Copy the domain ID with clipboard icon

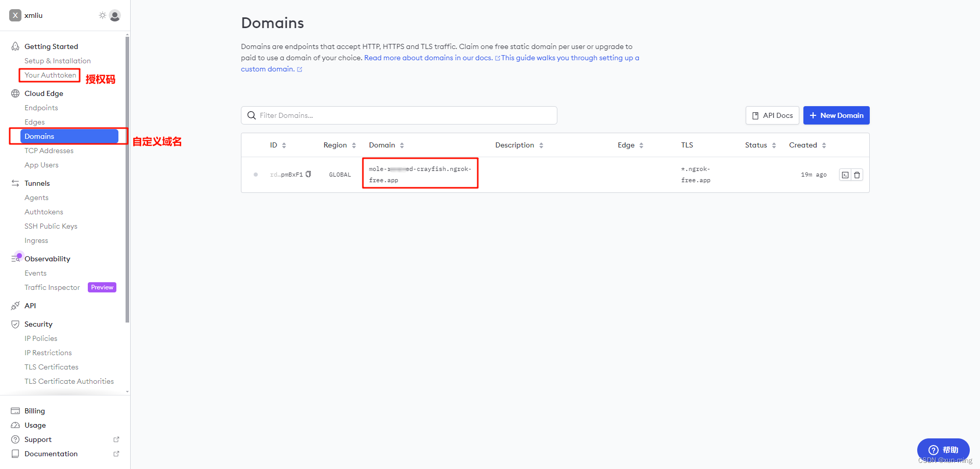308,174
